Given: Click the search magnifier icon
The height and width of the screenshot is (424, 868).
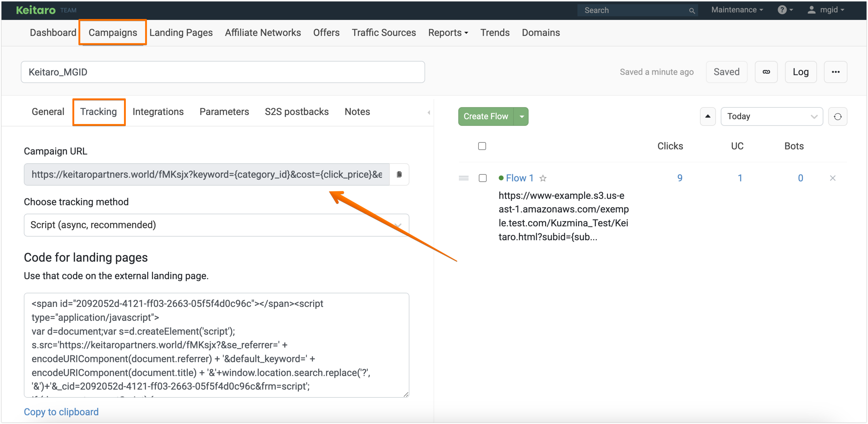Looking at the screenshot, I should coord(692,10).
